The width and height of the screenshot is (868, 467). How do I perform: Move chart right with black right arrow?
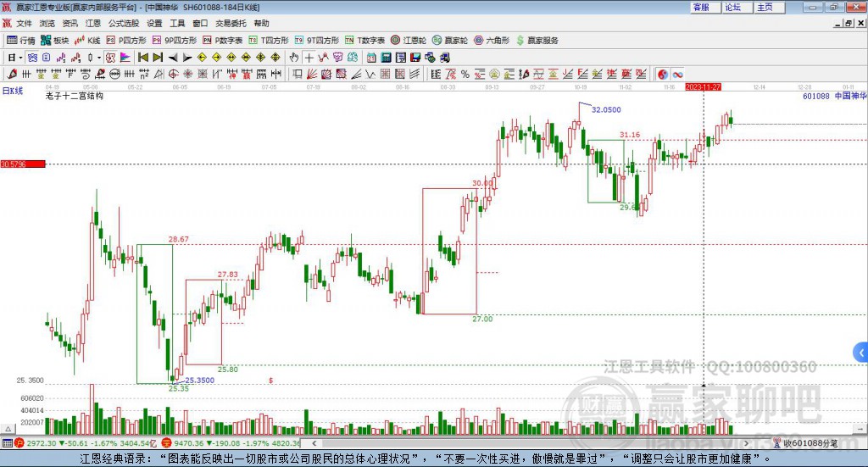click(187, 58)
